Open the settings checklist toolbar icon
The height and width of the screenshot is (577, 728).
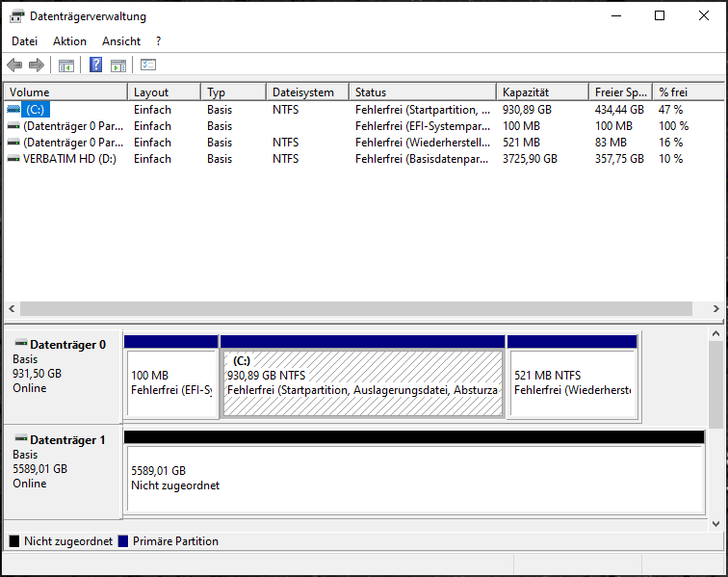(148, 65)
